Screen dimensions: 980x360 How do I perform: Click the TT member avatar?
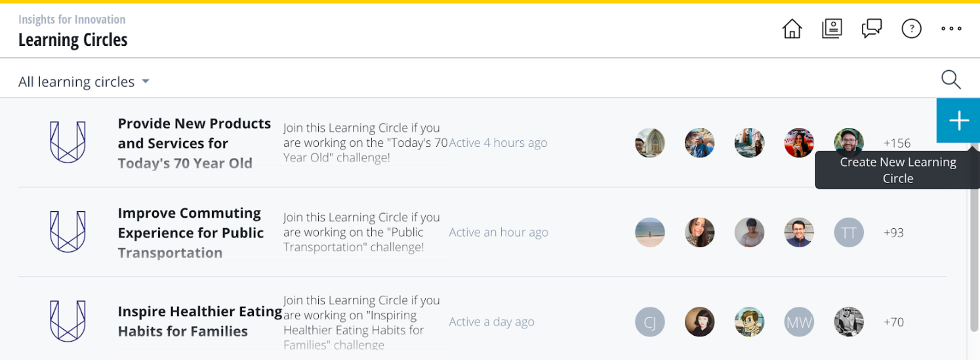pos(849,232)
